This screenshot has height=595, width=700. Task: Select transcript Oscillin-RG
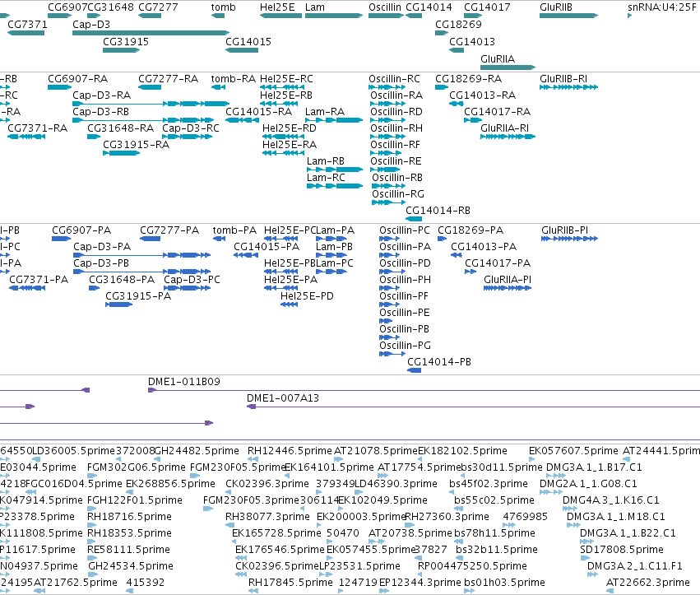[x=389, y=202]
